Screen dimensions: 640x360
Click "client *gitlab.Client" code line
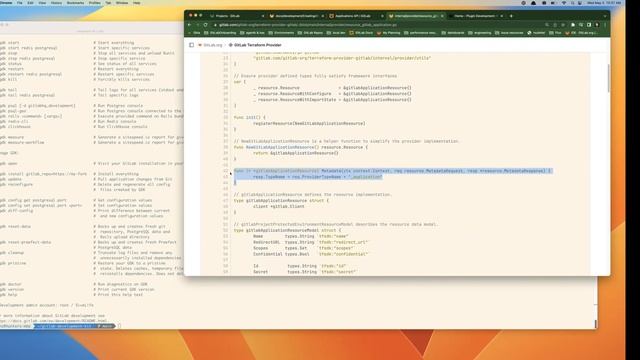[278, 207]
